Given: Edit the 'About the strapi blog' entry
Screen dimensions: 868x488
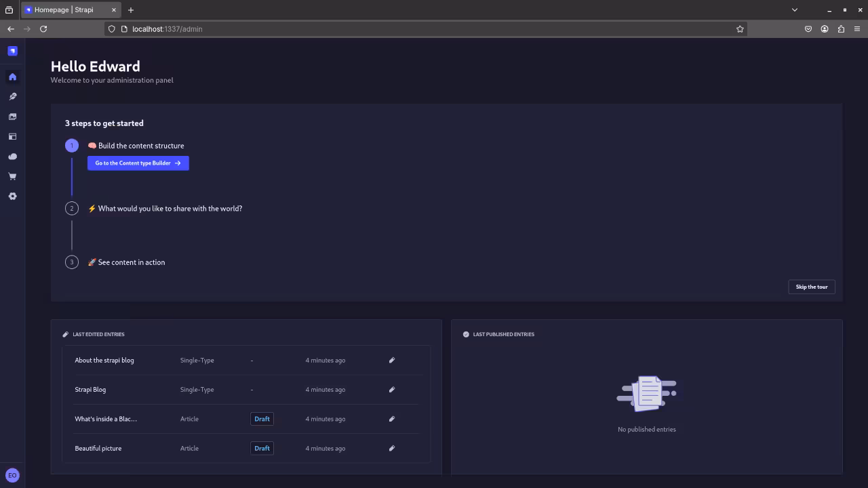Looking at the screenshot, I should click(x=391, y=361).
